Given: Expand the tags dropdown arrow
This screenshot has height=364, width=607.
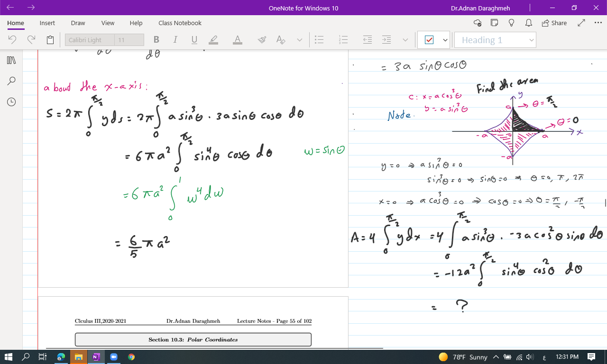Looking at the screenshot, I should click(445, 40).
